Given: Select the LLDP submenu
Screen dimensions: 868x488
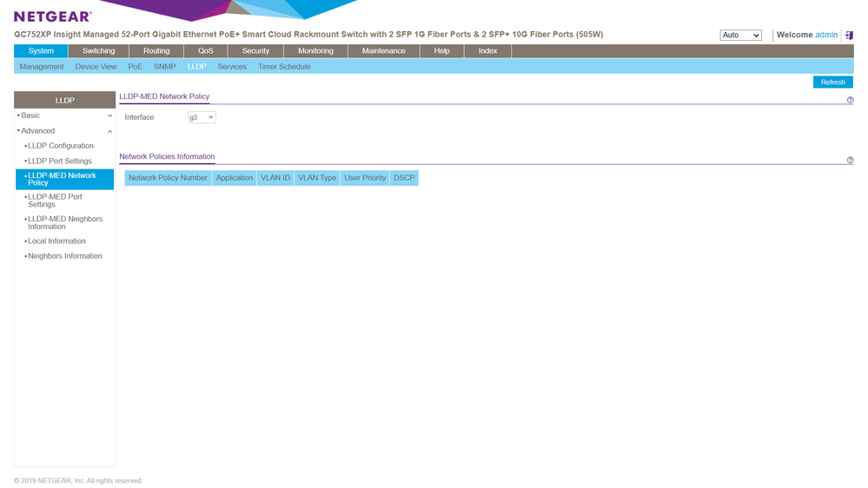Looking at the screenshot, I should [x=196, y=66].
